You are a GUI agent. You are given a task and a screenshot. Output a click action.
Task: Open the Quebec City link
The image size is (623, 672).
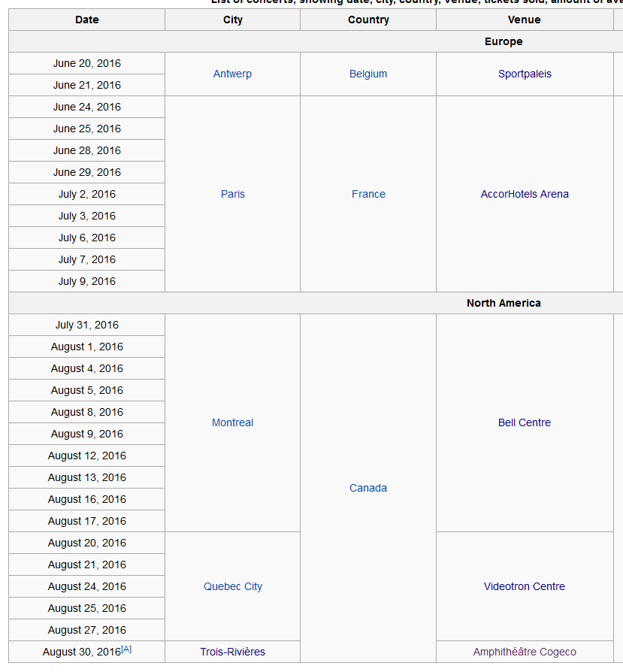click(x=233, y=586)
